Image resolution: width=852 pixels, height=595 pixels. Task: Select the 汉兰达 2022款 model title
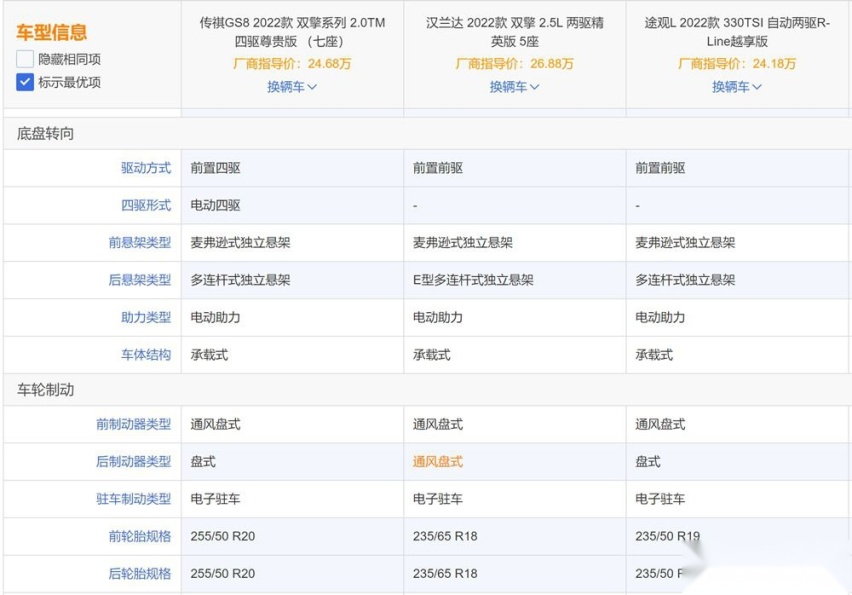pos(515,32)
